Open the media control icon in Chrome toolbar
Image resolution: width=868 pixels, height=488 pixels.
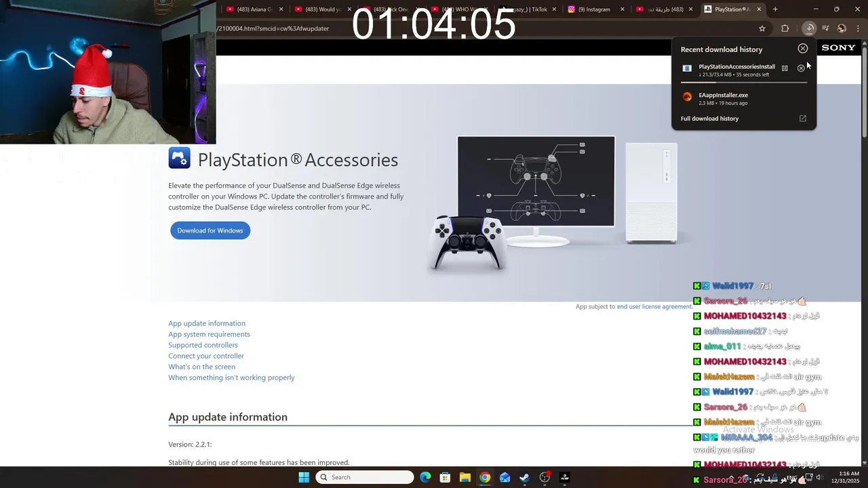[x=825, y=28]
